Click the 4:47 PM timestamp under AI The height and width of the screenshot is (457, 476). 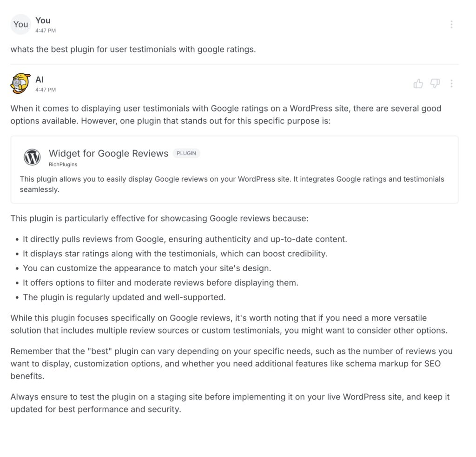point(45,90)
